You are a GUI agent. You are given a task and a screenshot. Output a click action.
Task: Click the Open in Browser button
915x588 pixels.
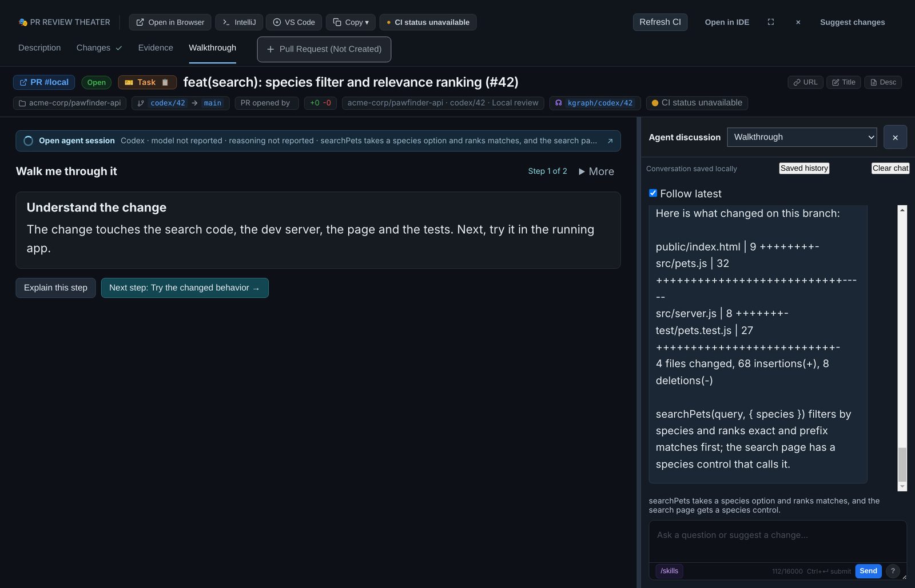pos(170,22)
